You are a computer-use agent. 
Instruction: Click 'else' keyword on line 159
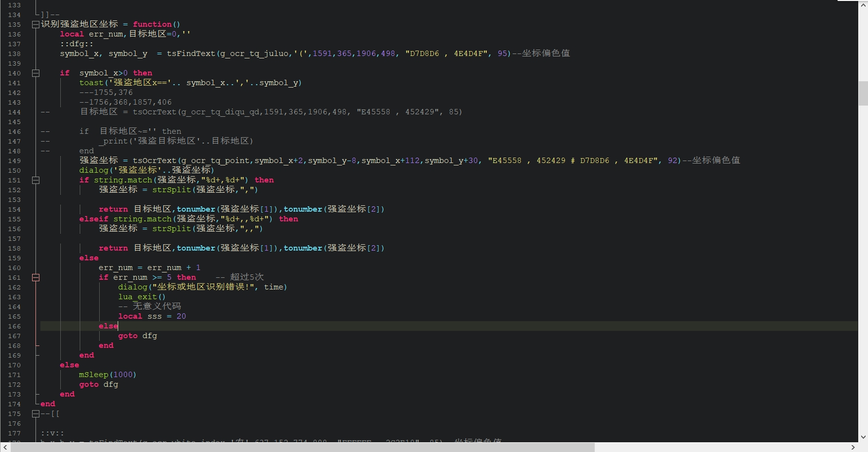tap(89, 258)
